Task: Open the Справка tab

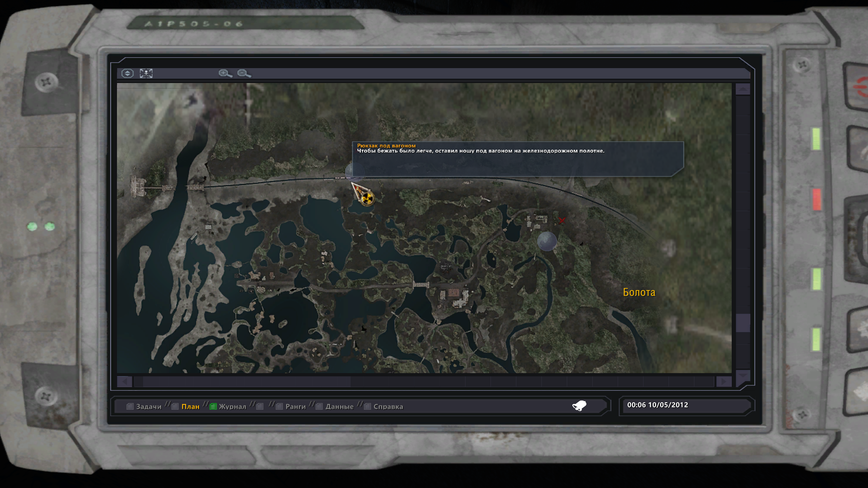Action: [388, 406]
